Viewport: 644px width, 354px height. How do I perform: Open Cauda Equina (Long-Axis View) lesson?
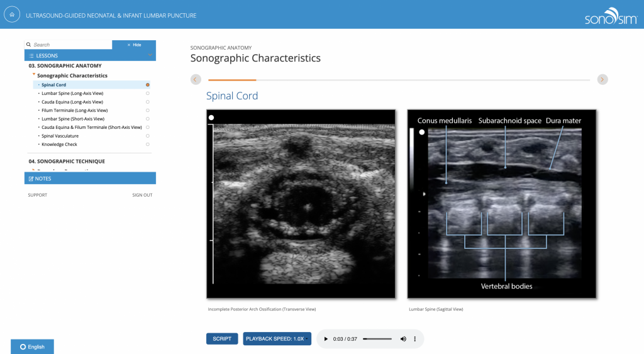(x=72, y=102)
